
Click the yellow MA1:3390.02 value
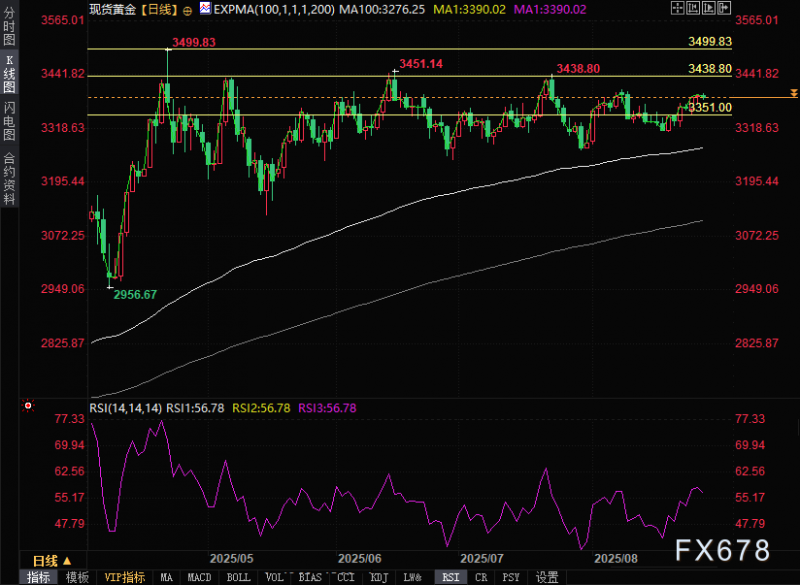coord(469,9)
